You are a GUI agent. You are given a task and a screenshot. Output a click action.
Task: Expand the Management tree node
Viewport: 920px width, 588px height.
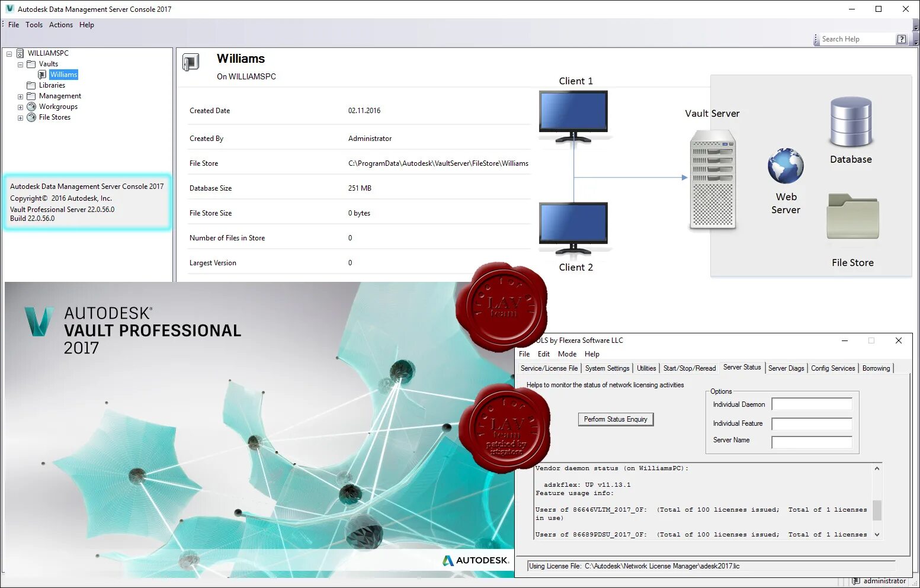pos(20,97)
